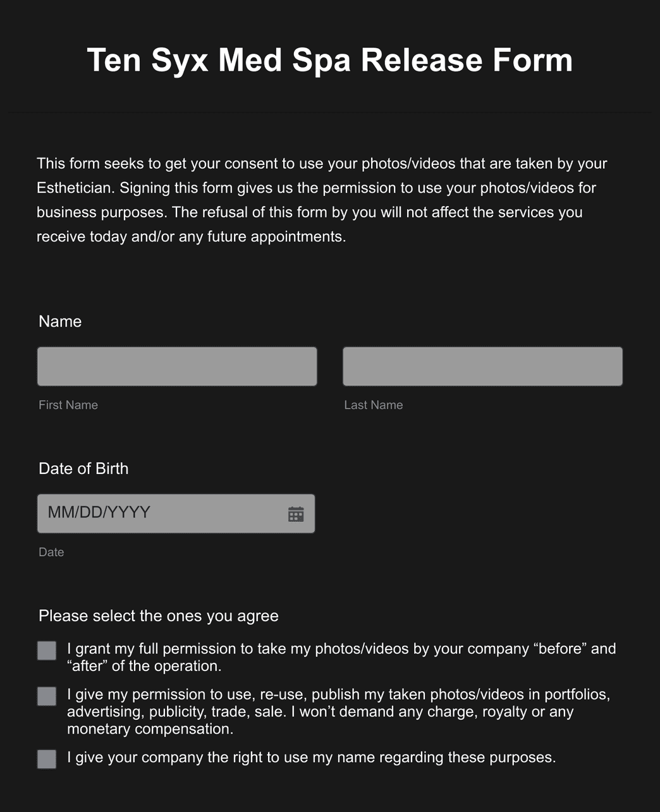Open the date picker via its calendar button
Screen dimensions: 660x812
click(x=297, y=513)
